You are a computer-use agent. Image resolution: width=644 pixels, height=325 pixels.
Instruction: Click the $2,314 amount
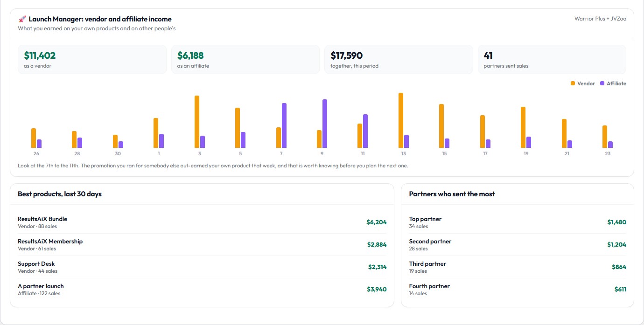(378, 267)
